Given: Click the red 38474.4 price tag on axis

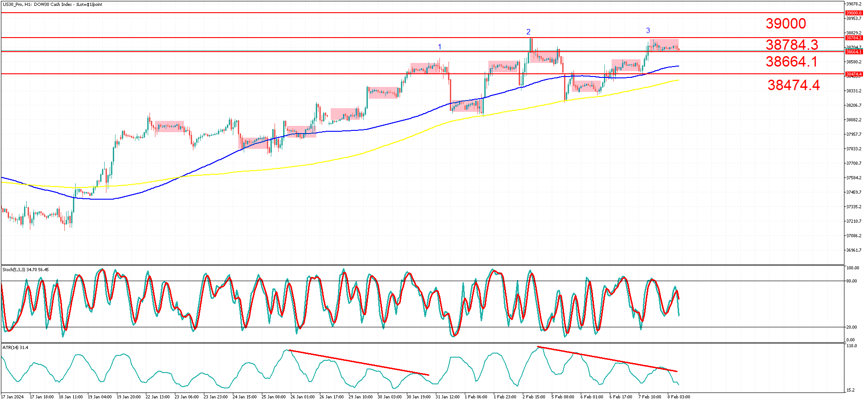Looking at the screenshot, I should pyautogui.click(x=854, y=74).
